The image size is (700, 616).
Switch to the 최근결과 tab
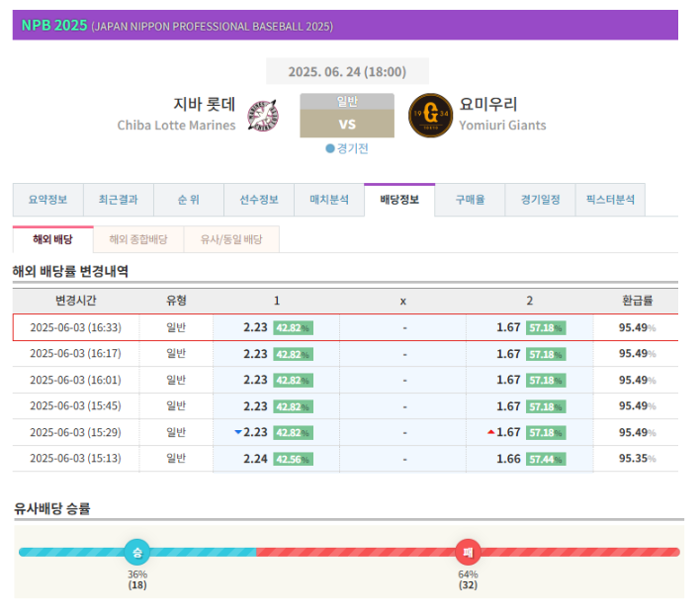tap(119, 200)
